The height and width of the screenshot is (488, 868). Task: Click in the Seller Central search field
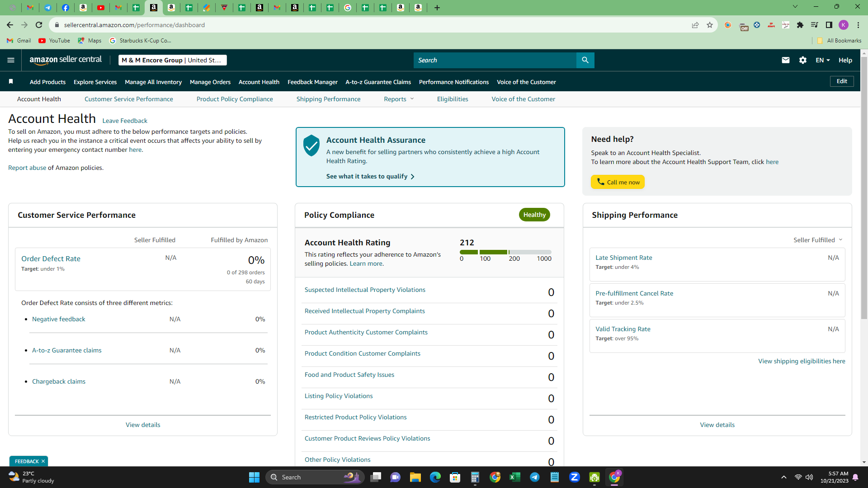pos(495,60)
